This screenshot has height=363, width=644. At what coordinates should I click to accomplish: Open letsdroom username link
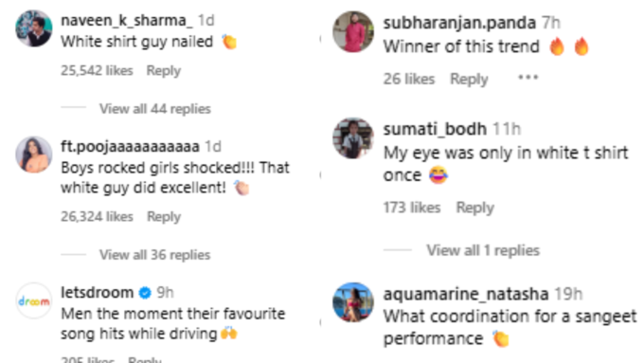coord(98,292)
